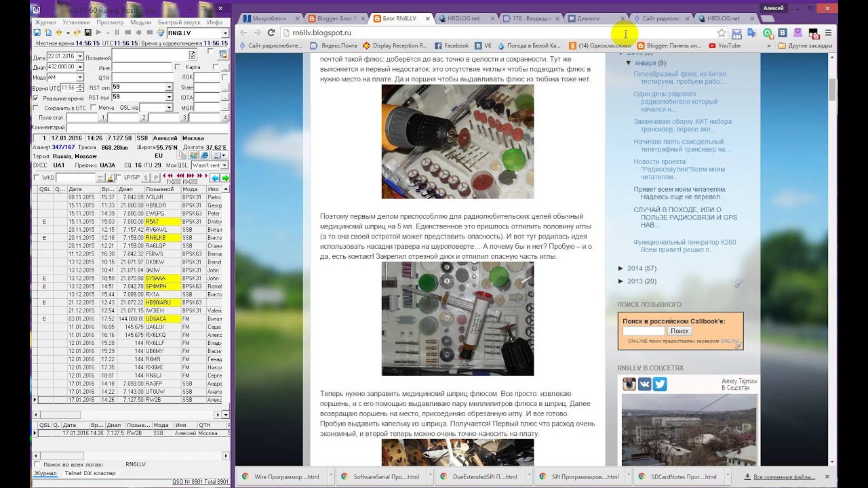Click the Instagram icon in the blog sidebar

tap(630, 384)
